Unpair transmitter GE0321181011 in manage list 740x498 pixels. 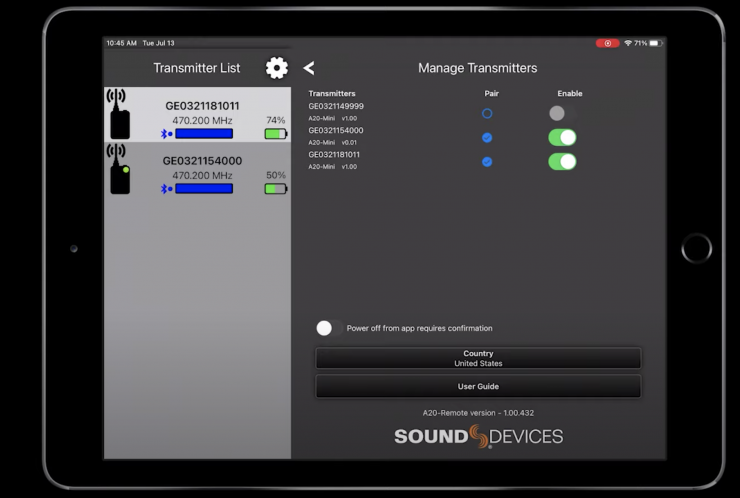tap(487, 161)
